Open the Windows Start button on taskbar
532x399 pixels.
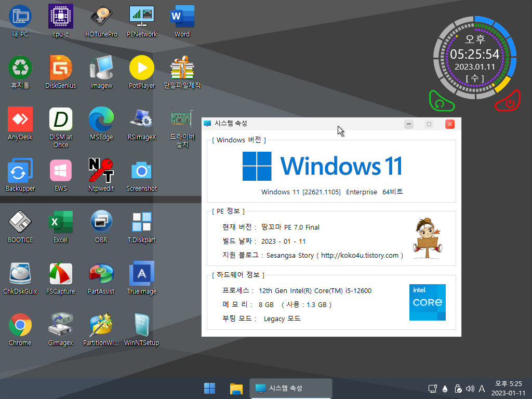point(210,389)
